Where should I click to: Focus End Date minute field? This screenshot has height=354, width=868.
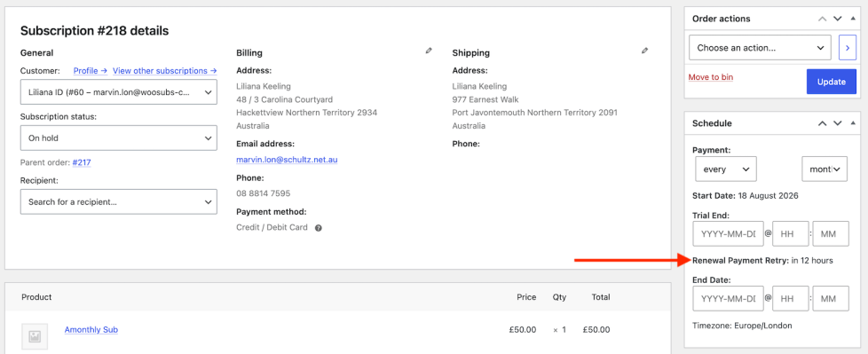click(831, 299)
